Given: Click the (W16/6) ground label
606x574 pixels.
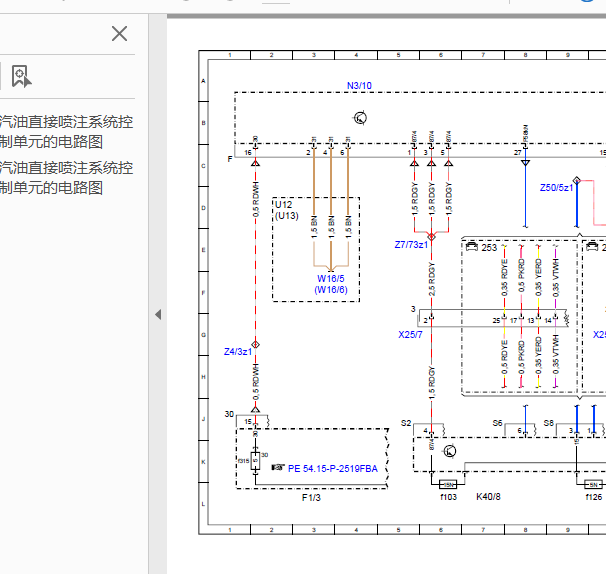Looking at the screenshot, I should tap(331, 290).
